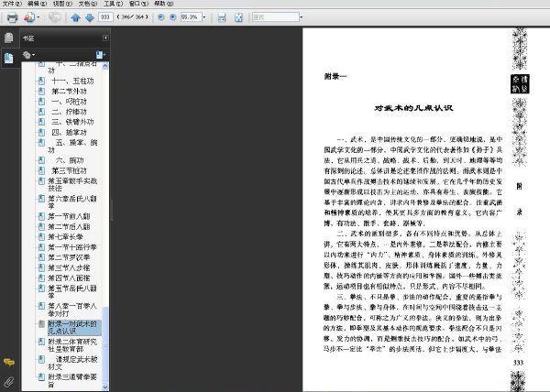This screenshot has height=392, width=550.
Task: Go to next page with the down arrow
Action: coord(90,17)
